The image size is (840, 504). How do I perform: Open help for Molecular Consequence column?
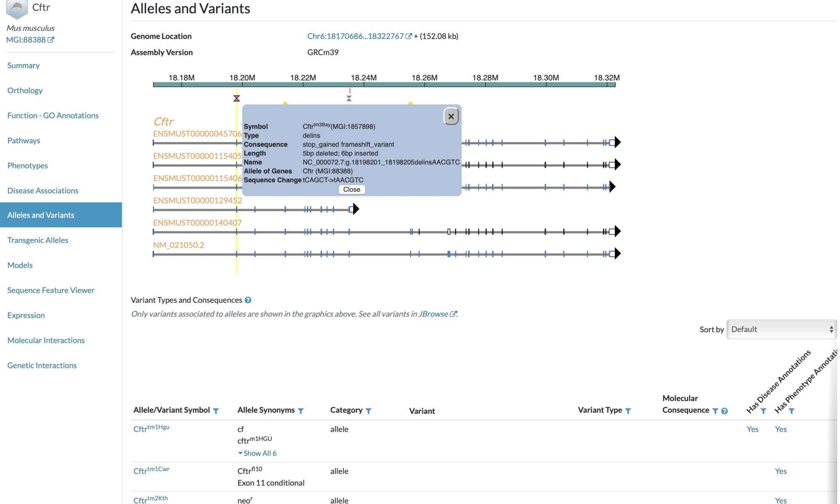tap(724, 411)
